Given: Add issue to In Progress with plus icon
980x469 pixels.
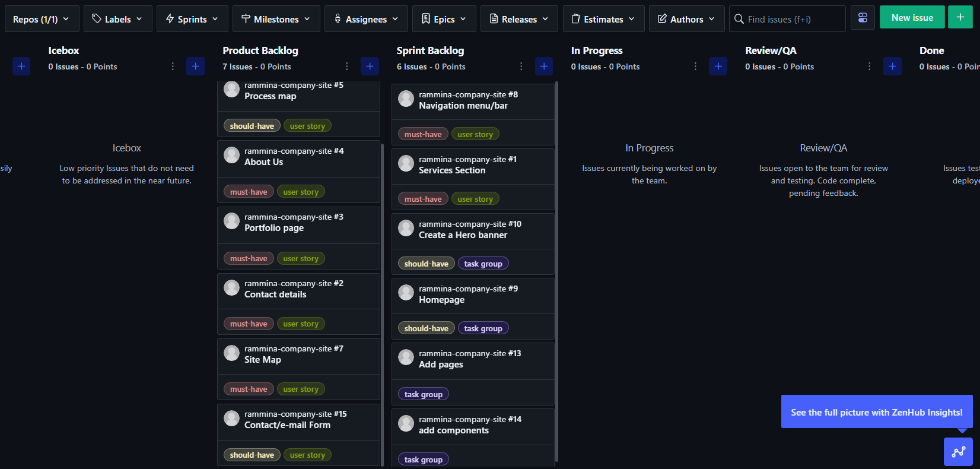Looking at the screenshot, I should click(718, 66).
